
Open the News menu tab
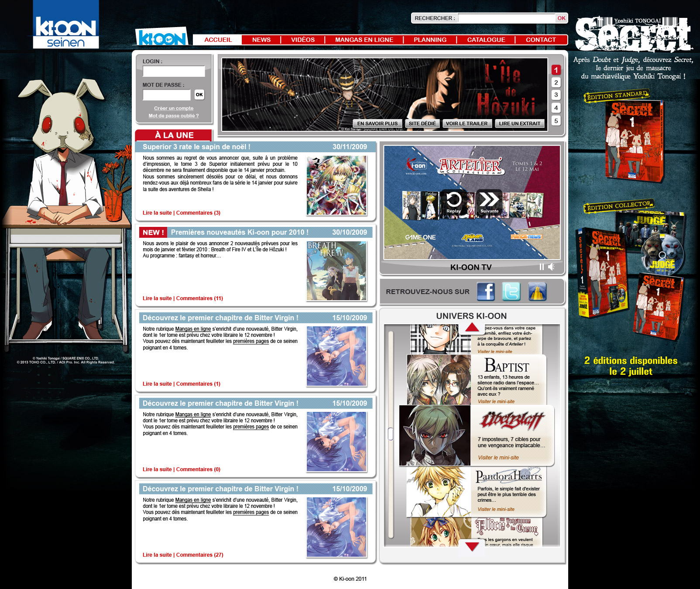(261, 40)
